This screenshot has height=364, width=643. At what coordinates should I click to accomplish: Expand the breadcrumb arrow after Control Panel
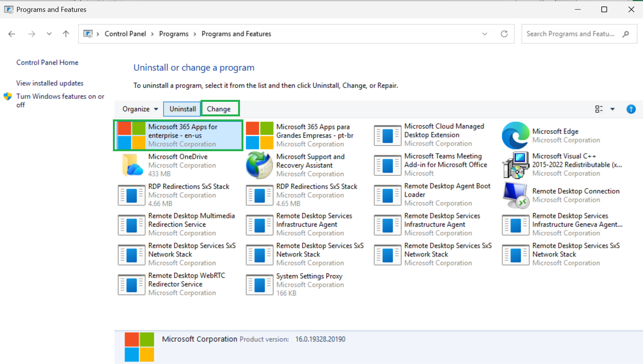point(152,34)
